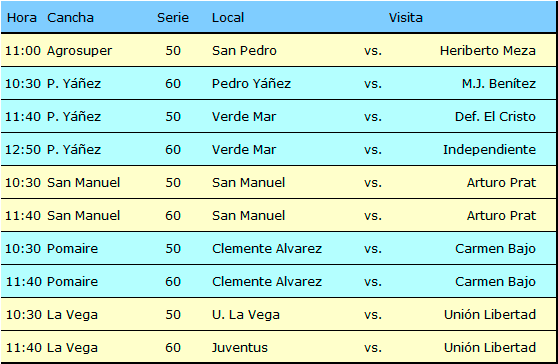The image size is (558, 364).
Task: Click the Hora column header
Action: coord(22,17)
